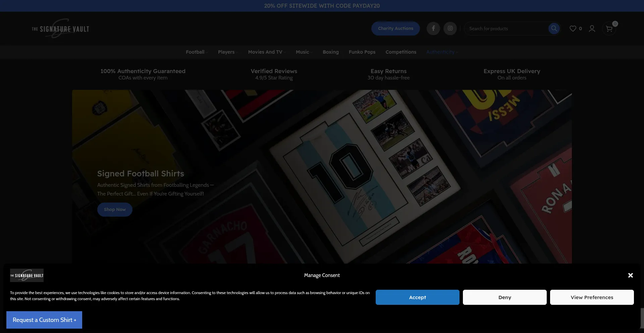Expand the Music menu
The height and width of the screenshot is (333, 644).
pyautogui.click(x=304, y=52)
